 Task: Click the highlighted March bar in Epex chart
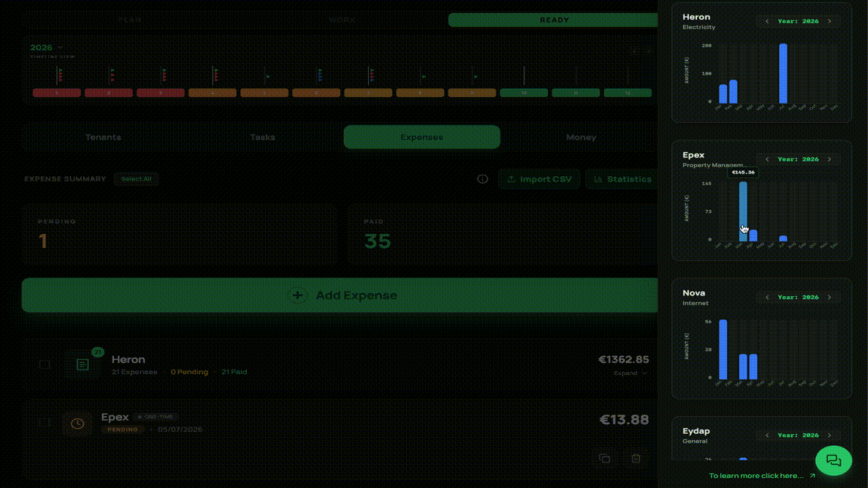click(x=743, y=211)
